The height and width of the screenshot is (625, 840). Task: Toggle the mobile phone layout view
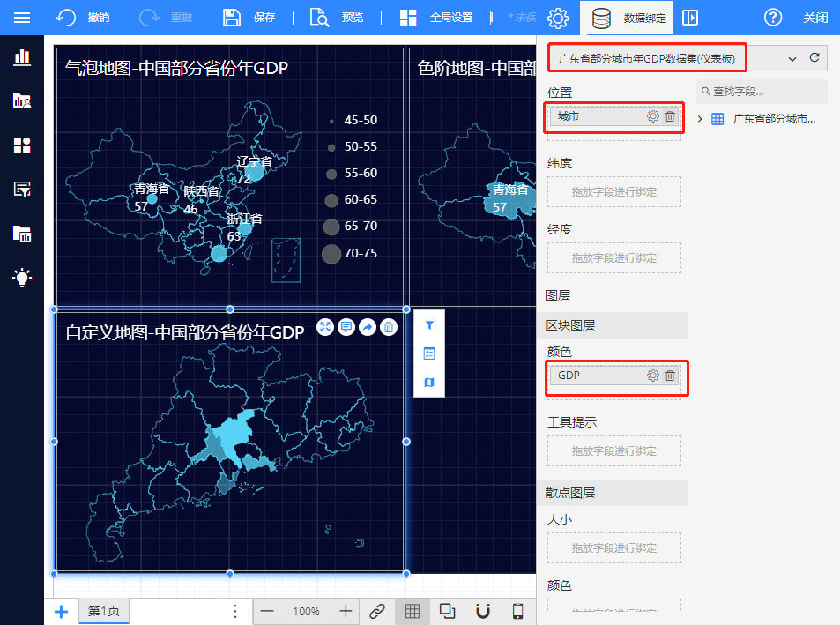(x=518, y=611)
